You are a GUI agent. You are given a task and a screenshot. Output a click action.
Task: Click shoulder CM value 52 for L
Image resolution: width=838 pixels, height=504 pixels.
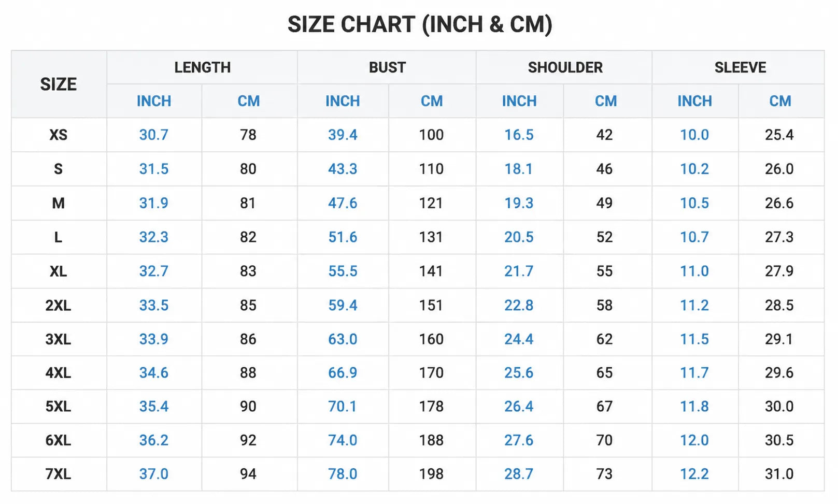pos(604,237)
